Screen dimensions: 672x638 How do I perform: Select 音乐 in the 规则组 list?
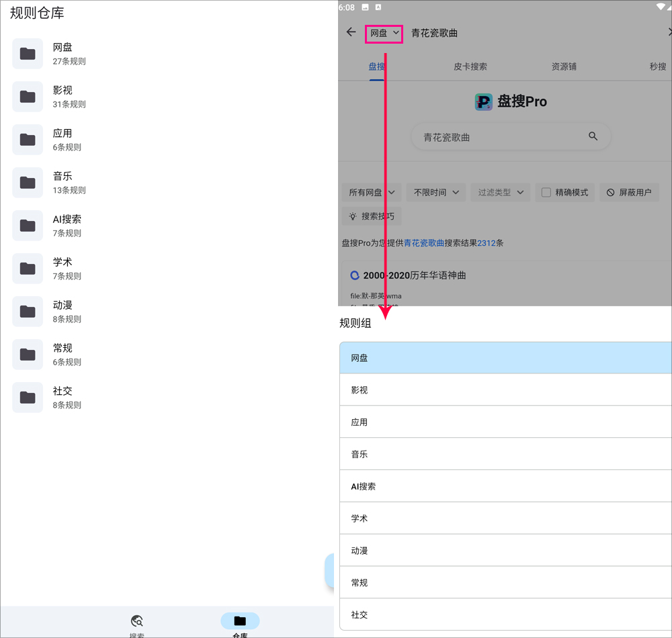tap(506, 454)
